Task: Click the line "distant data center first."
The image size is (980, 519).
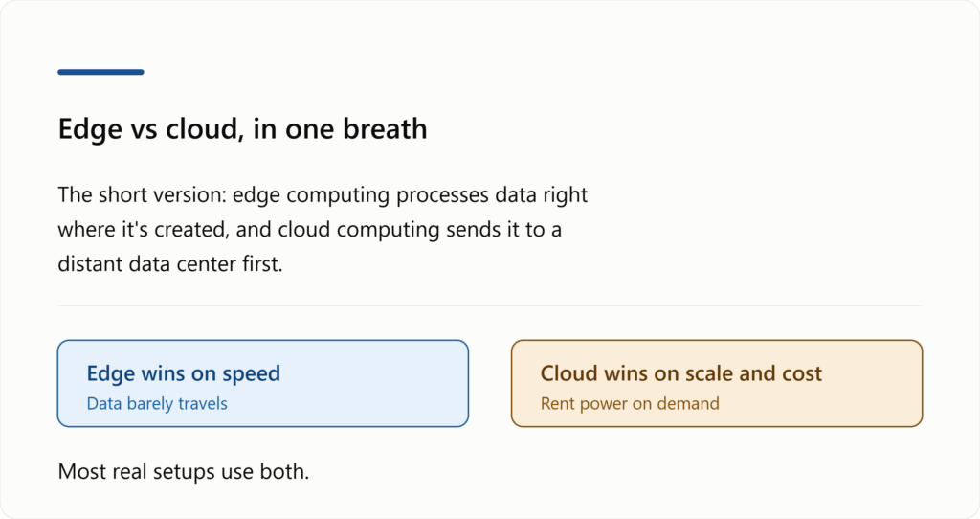Action: tap(170, 264)
